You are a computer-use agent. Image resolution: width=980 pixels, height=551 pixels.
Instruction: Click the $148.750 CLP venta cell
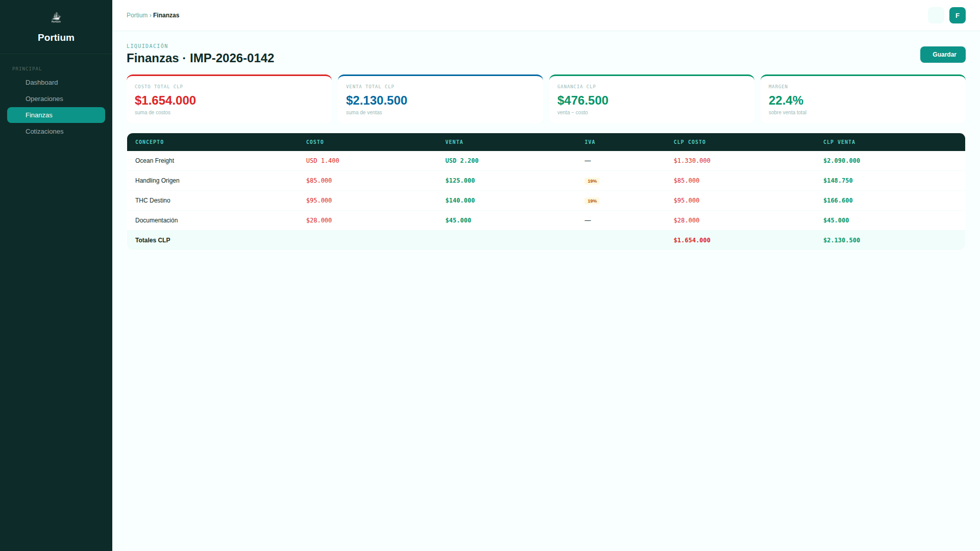[838, 181]
